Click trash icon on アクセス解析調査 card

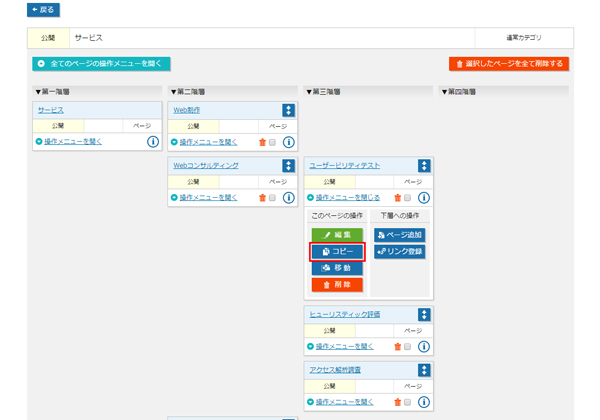point(398,402)
